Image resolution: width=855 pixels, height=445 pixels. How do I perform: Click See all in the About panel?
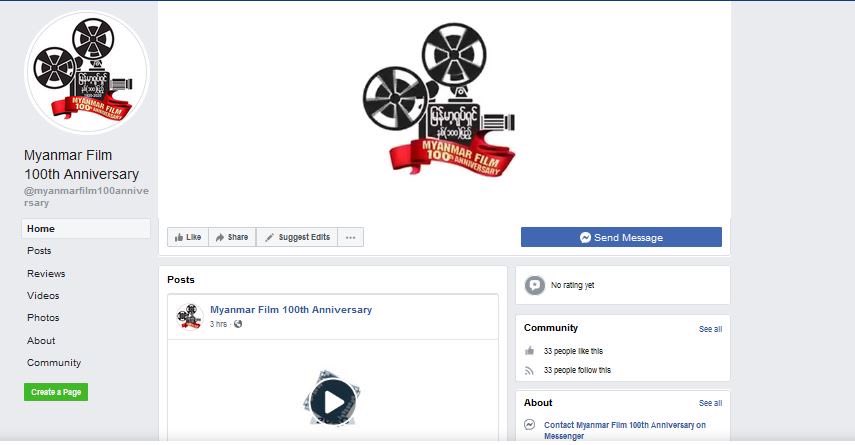(710, 403)
